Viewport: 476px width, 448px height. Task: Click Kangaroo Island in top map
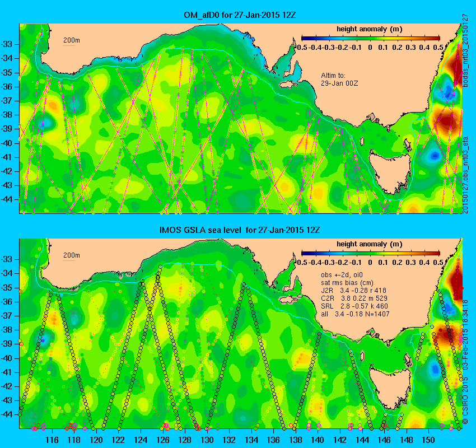(x=290, y=84)
